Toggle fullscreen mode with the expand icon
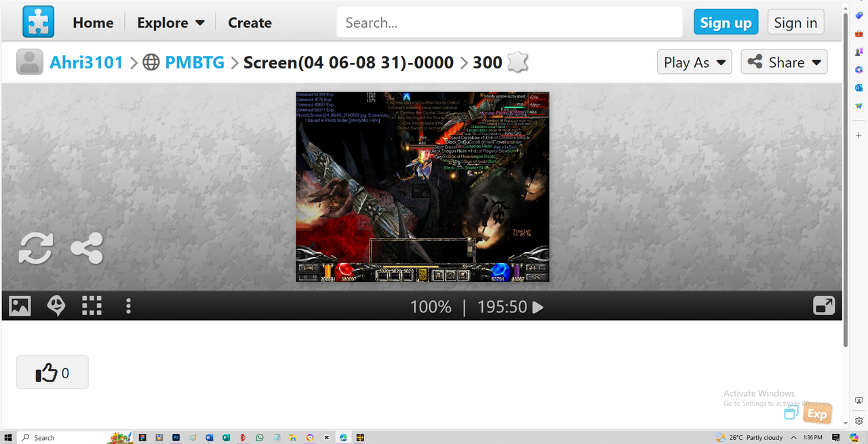This screenshot has width=868, height=444. (x=824, y=306)
